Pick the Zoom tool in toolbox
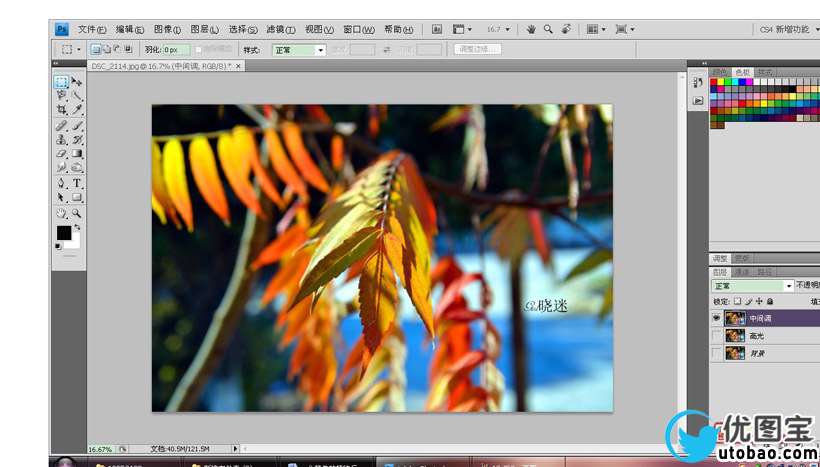The width and height of the screenshot is (820, 467). point(77,213)
